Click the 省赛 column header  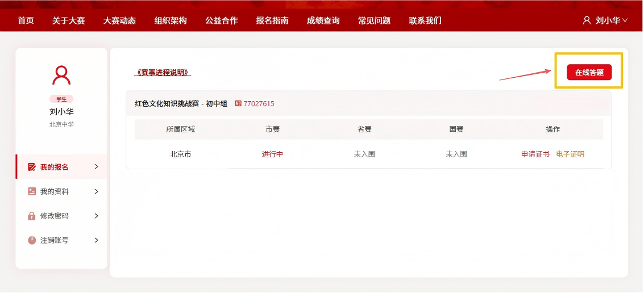[x=364, y=129]
